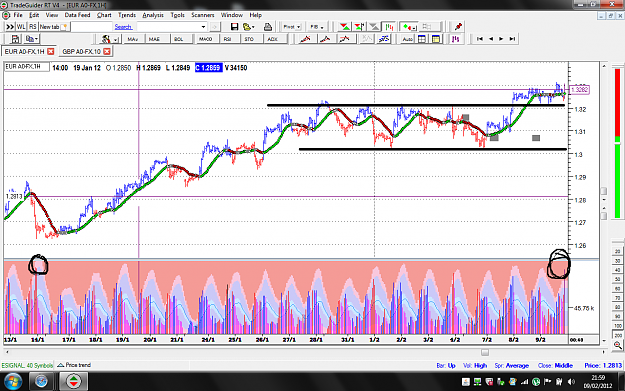Click the TradeGuider taskbar icon

point(73,381)
